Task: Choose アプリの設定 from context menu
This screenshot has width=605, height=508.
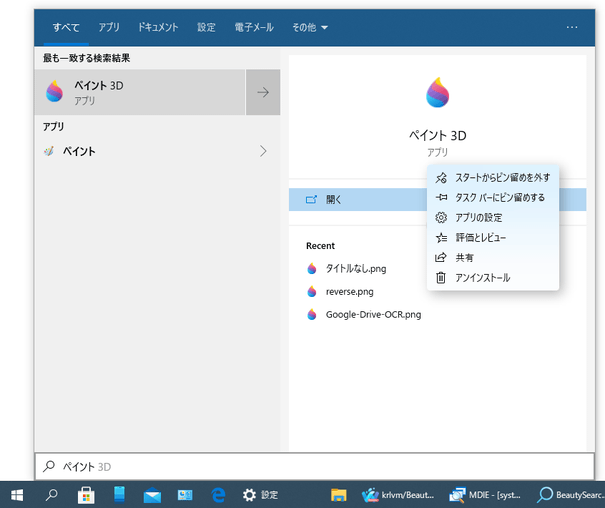Action: [x=493, y=218]
